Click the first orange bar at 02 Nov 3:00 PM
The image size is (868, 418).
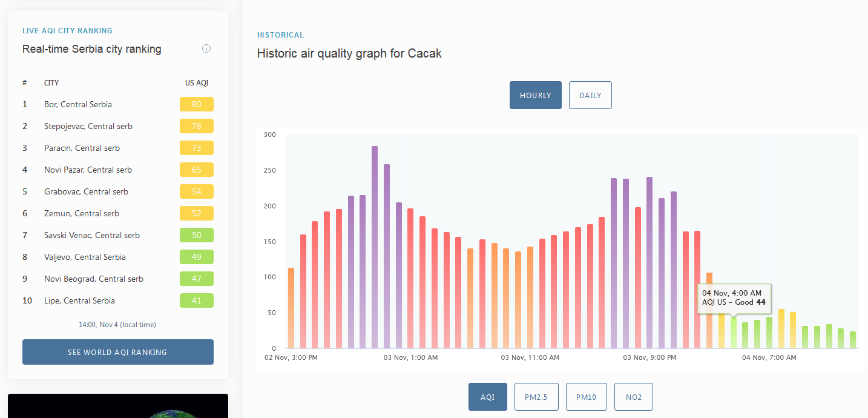[x=291, y=308]
